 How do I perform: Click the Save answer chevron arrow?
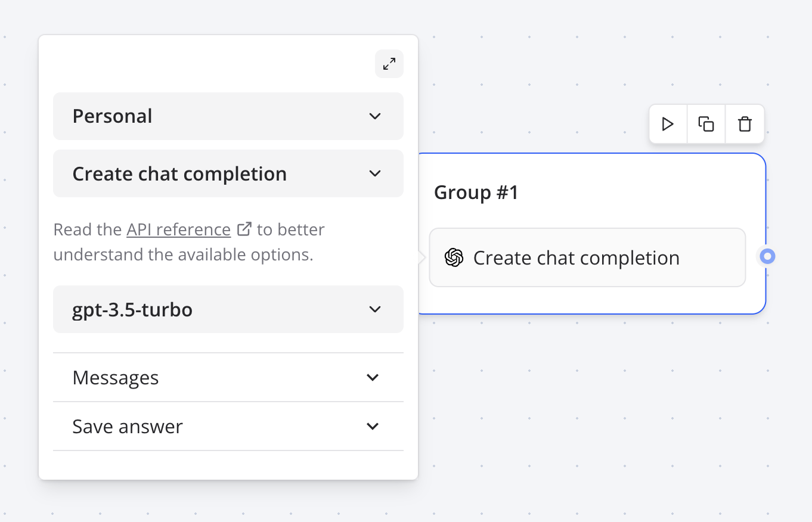coord(373,426)
